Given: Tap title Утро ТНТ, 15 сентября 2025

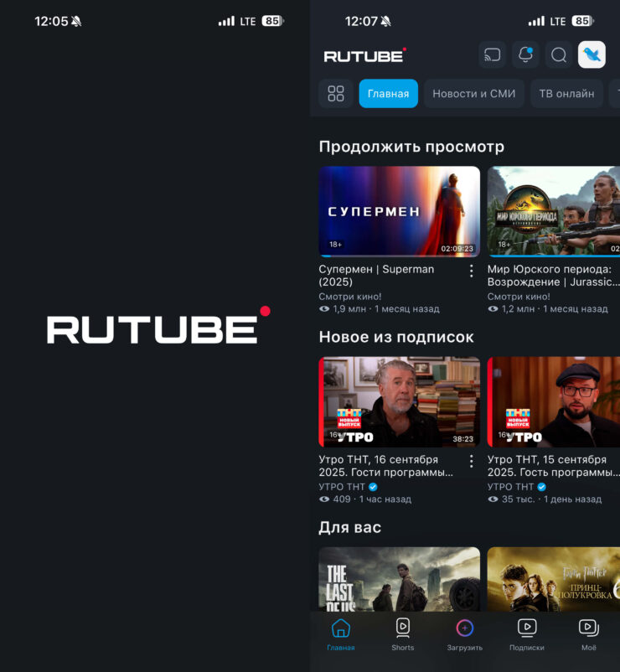Looking at the screenshot, I should (553, 466).
